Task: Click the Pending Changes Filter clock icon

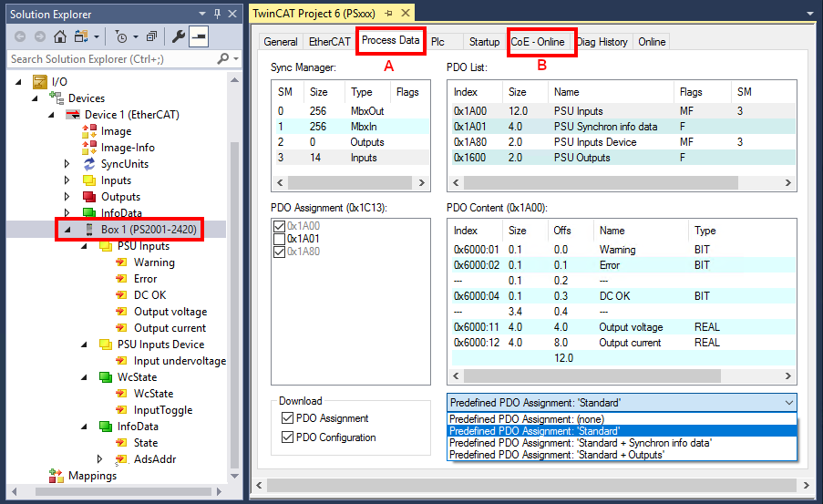Action: [x=121, y=36]
